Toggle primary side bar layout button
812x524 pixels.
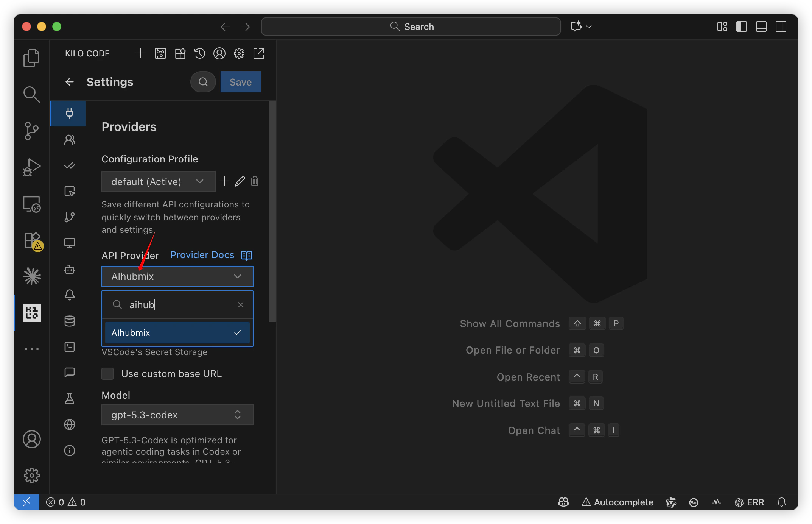[741, 27]
